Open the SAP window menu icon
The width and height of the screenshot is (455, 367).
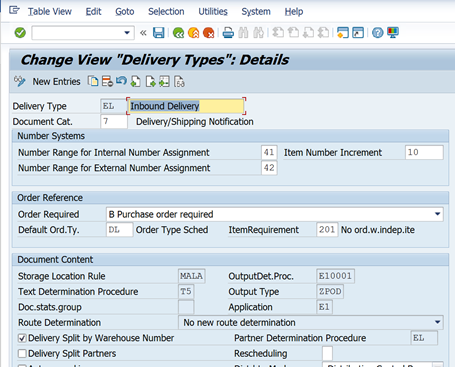[14, 10]
